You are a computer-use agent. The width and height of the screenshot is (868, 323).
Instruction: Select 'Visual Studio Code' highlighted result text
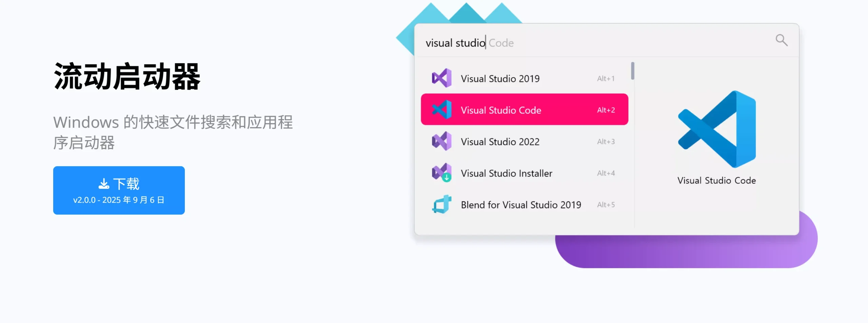501,110
